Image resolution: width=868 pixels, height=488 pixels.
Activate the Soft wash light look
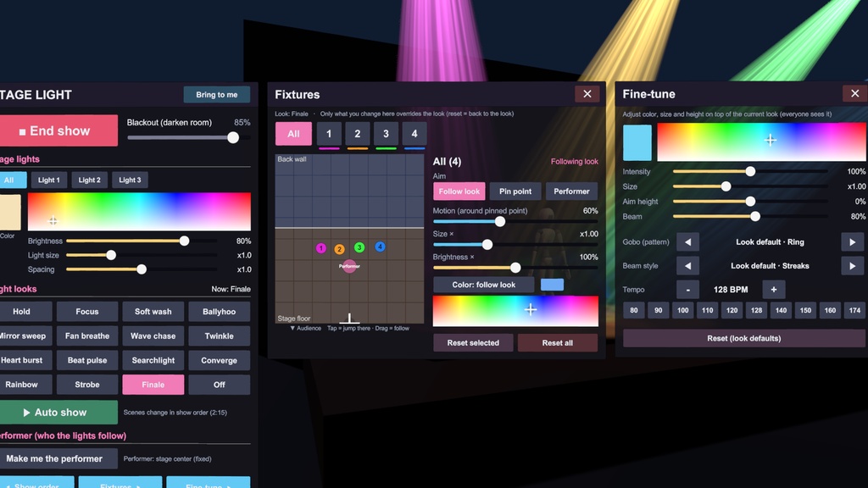pyautogui.click(x=153, y=312)
